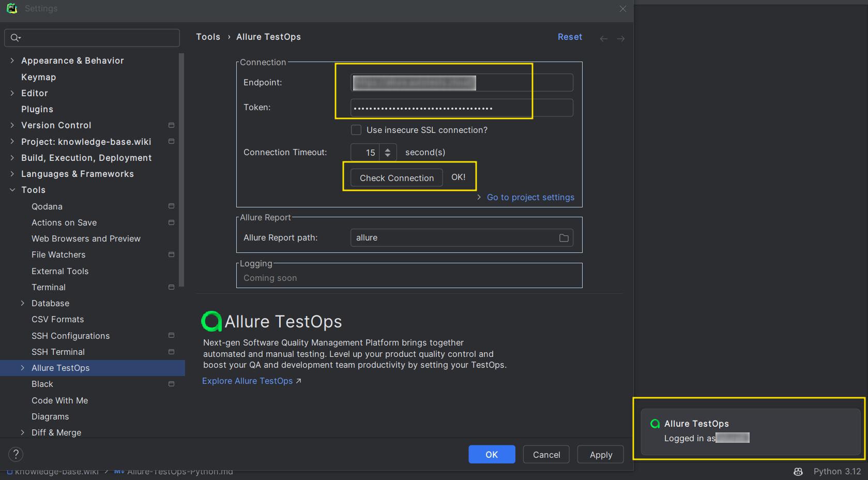Collapse the Tools section
Image resolution: width=868 pixels, height=480 pixels.
pyautogui.click(x=12, y=190)
